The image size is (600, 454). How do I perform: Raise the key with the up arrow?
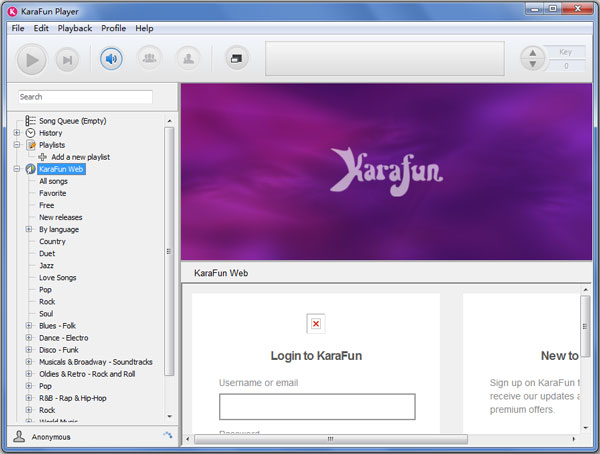pyautogui.click(x=534, y=52)
